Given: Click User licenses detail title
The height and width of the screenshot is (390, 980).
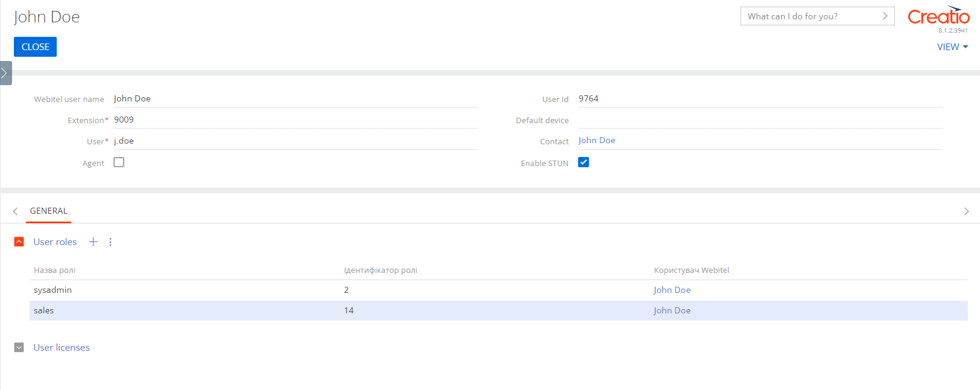Looking at the screenshot, I should [62, 348].
